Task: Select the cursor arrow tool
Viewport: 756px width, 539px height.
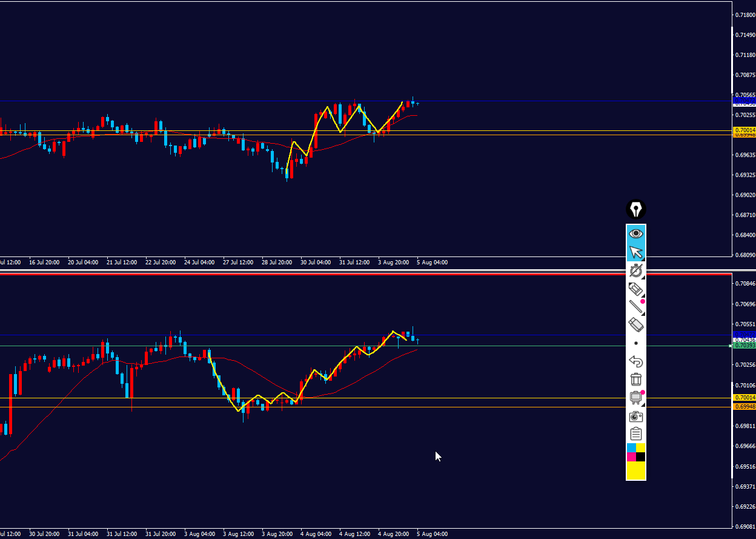Action: click(x=636, y=252)
